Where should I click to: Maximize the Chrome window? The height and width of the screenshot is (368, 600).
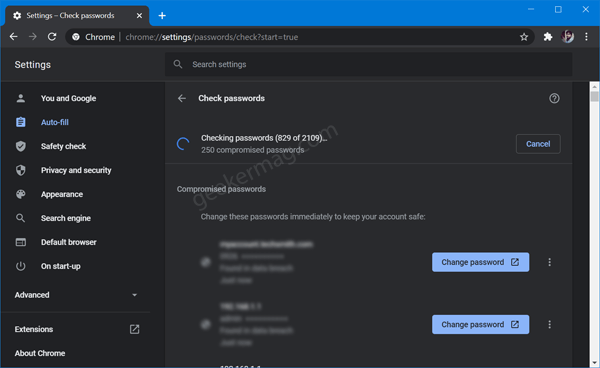[558, 9]
